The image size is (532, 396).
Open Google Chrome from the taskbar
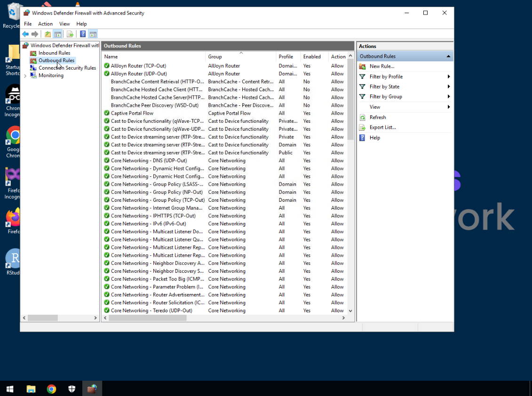coord(51,389)
